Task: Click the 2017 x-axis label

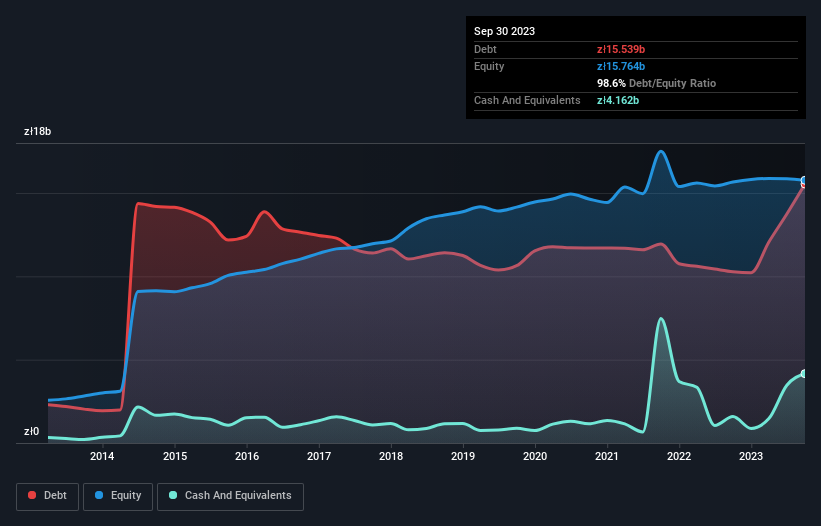Action: coord(319,456)
